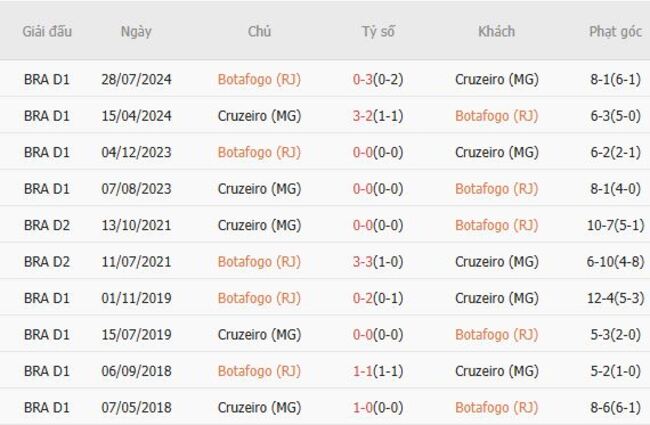The image size is (650, 425).
Task: Select the 1-1 score on 06/09/2018
Action: pyautogui.click(x=362, y=371)
